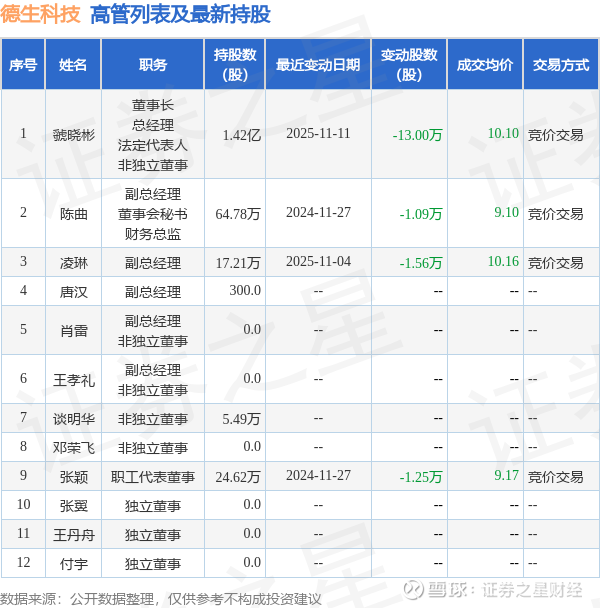
Task: Click the average price 10.16
Action: pyautogui.click(x=503, y=261)
